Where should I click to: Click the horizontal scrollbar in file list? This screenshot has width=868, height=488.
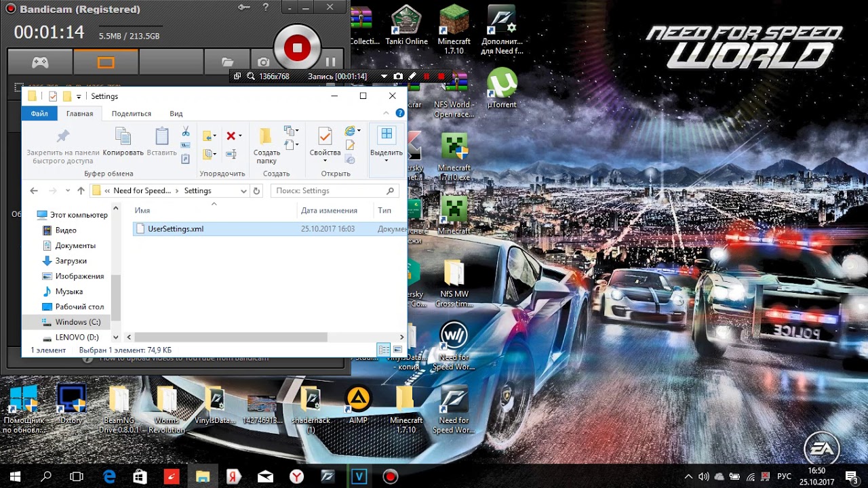pyautogui.click(x=231, y=337)
